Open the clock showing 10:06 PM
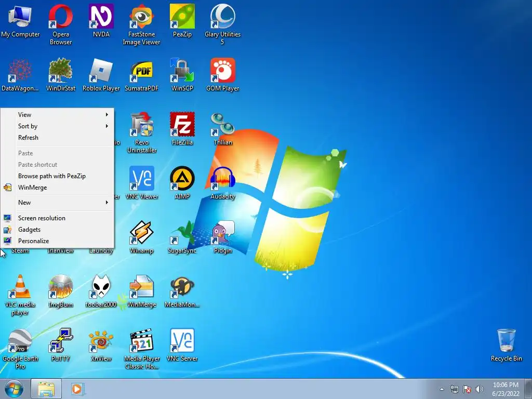 pyautogui.click(x=506, y=389)
